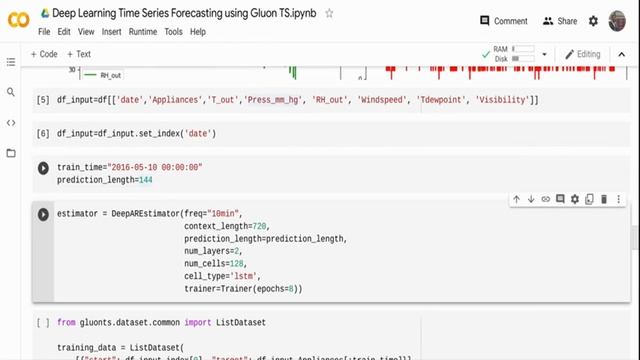Viewport: 640px width, 360px height.
Task: Move cell down with the arrow icon
Action: (531, 199)
